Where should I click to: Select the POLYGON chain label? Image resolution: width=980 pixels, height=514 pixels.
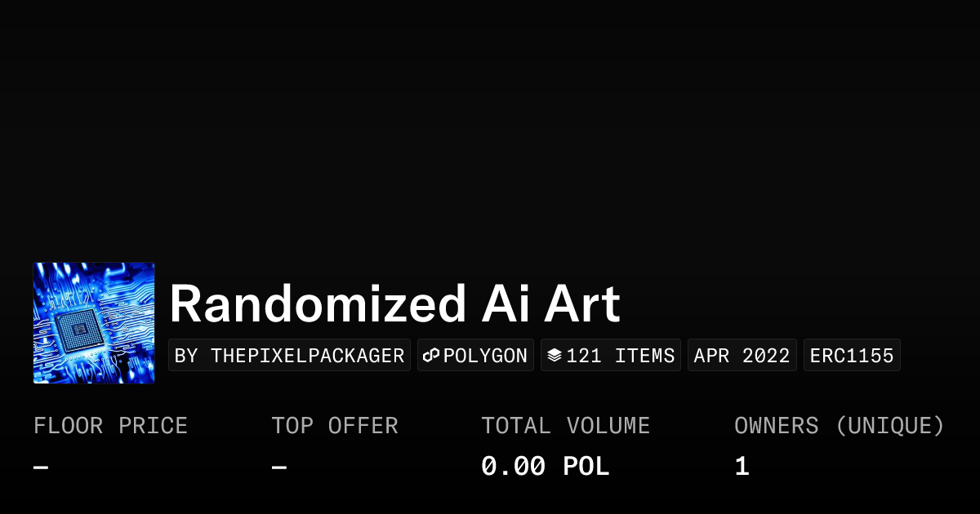click(485, 356)
